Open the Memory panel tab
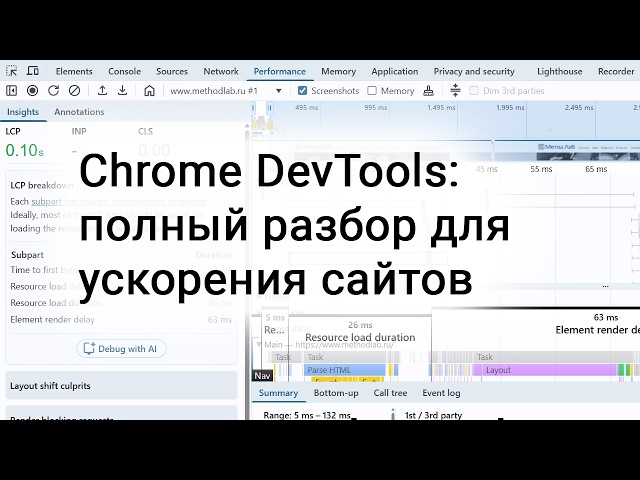640x480 pixels. click(x=338, y=71)
